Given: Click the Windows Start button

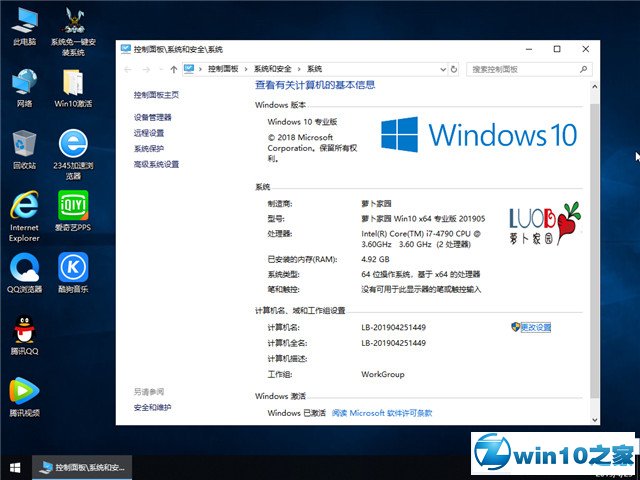Looking at the screenshot, I should [x=16, y=468].
